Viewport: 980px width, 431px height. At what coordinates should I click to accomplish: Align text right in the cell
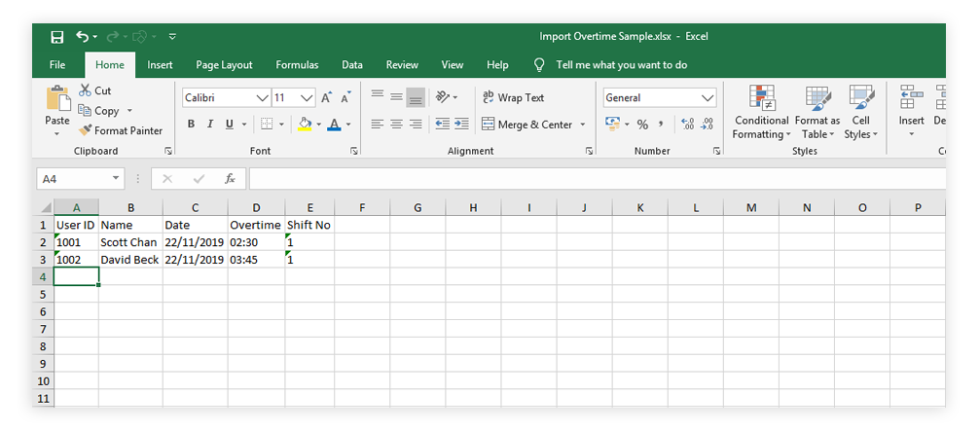416,125
